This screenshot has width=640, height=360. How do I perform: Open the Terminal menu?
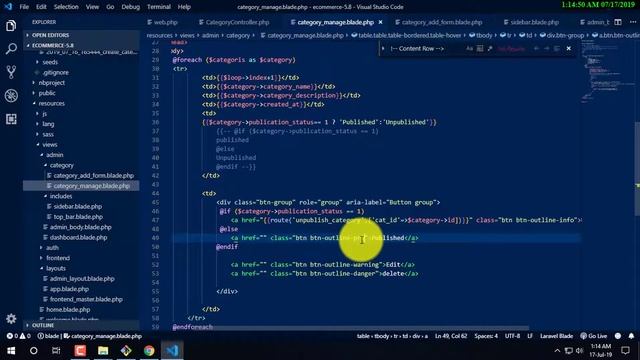coord(159,7)
